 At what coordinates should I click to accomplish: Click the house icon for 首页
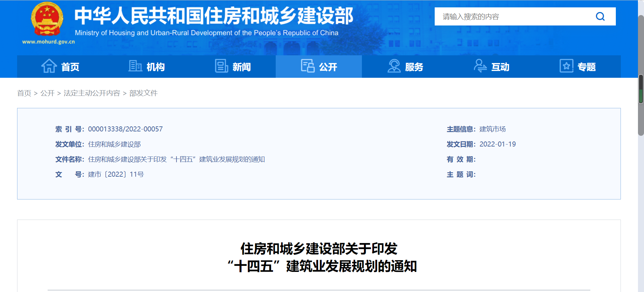point(49,66)
